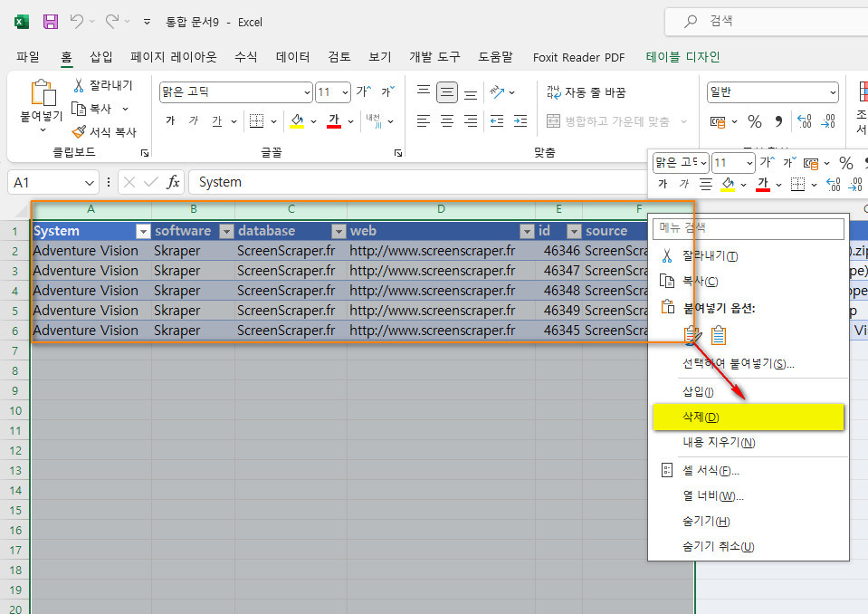Choose 선택하여 붙여넣기(S) in the context menu
868x614 pixels.
(x=749, y=364)
